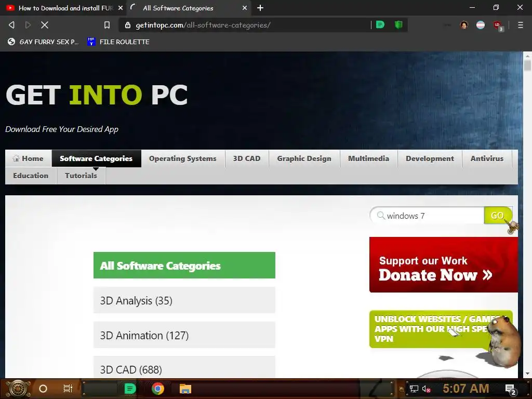This screenshot has height=399, width=532.
Task: Open the Graphic Design menu item
Action: coord(304,158)
